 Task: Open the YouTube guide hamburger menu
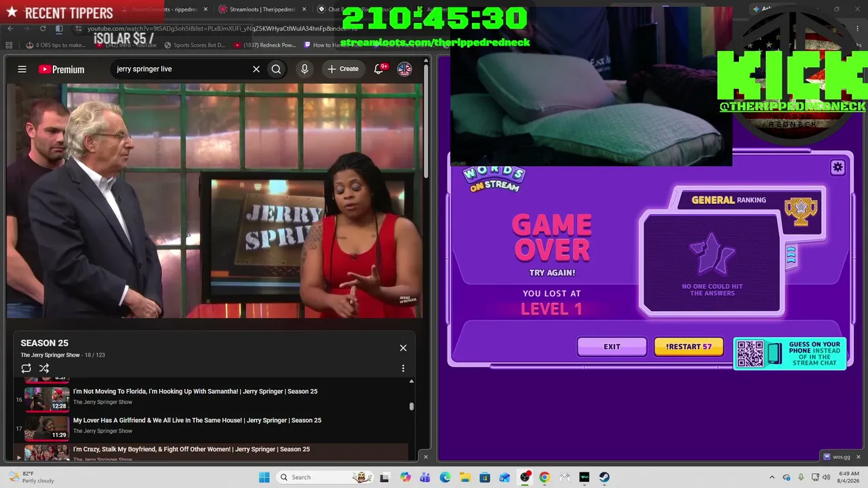(x=22, y=69)
